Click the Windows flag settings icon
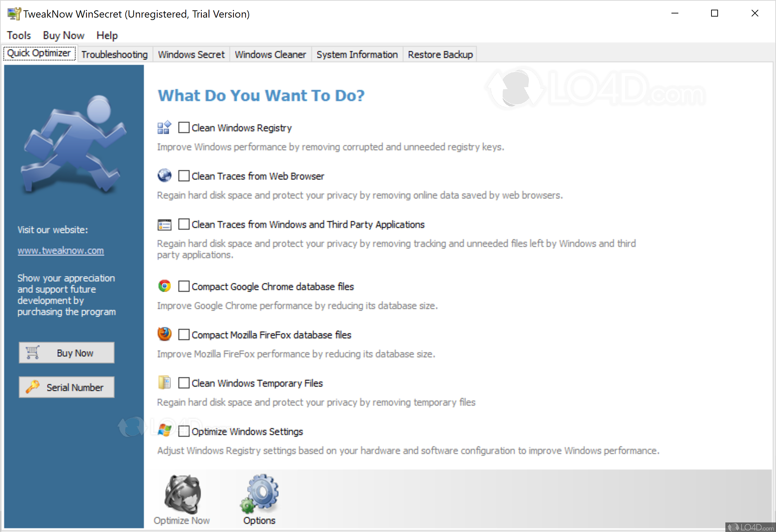This screenshot has width=776, height=532. click(165, 431)
